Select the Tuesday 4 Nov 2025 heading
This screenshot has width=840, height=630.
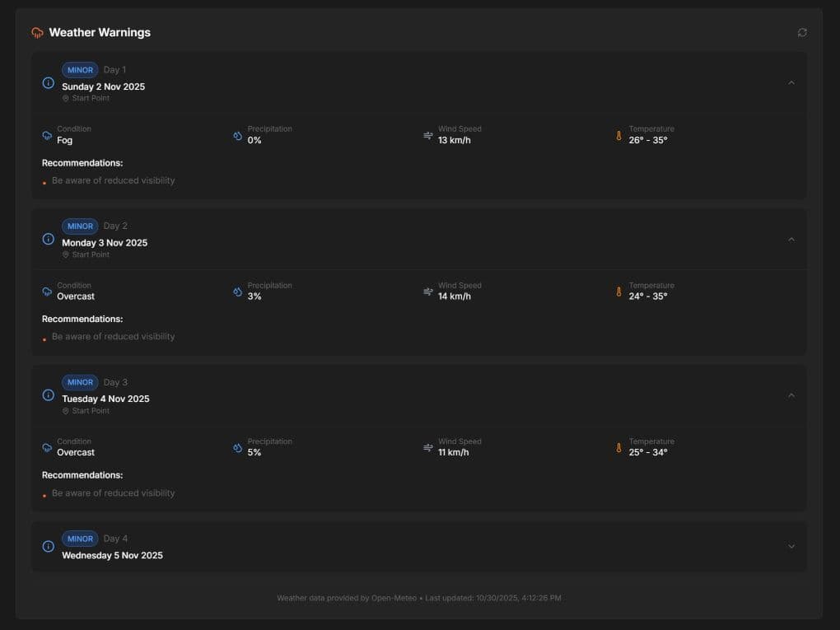click(x=105, y=399)
